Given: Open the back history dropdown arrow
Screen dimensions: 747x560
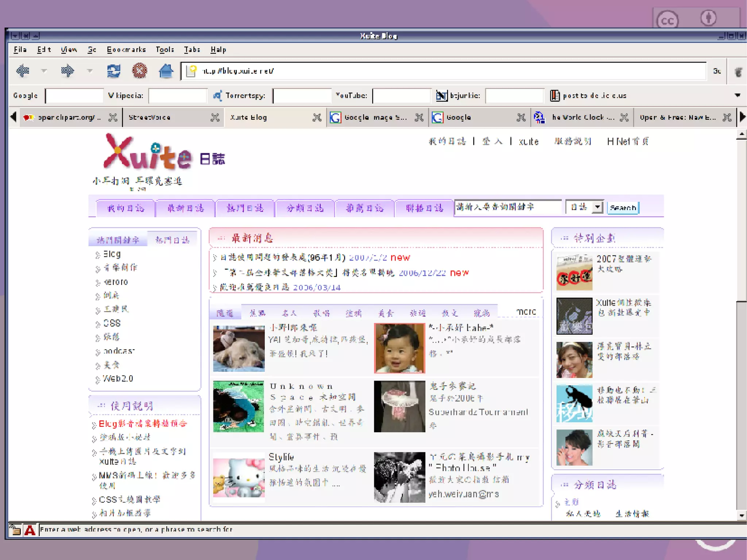Looking at the screenshot, I should pyautogui.click(x=44, y=71).
